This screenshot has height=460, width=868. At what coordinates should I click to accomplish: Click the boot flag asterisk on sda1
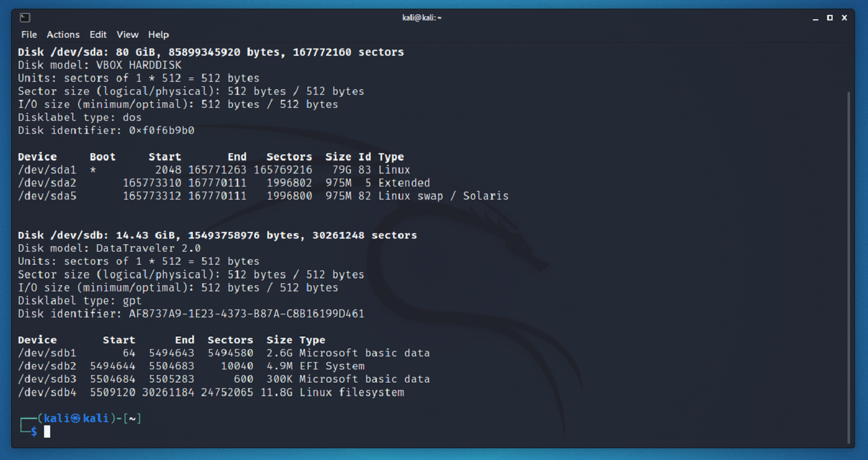pyautogui.click(x=93, y=169)
